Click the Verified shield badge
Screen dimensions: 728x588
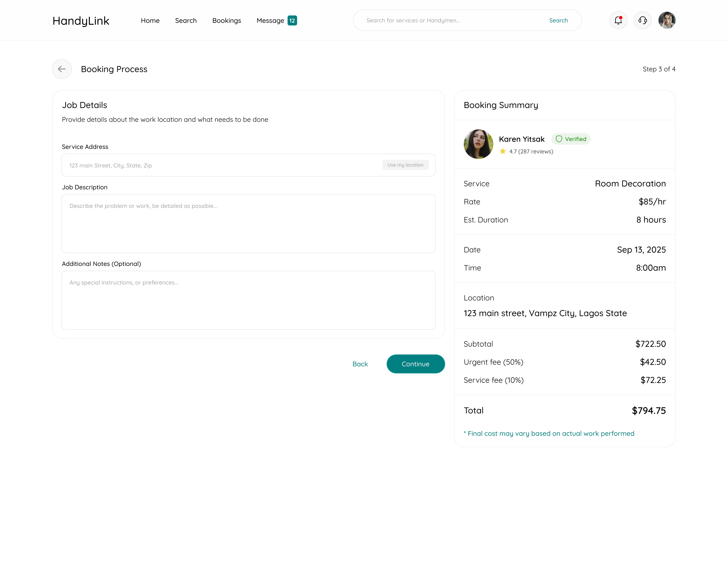point(571,139)
